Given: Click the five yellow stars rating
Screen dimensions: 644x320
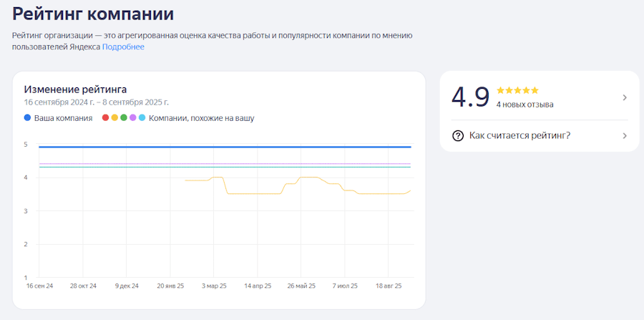Looking at the screenshot, I should (x=517, y=91).
